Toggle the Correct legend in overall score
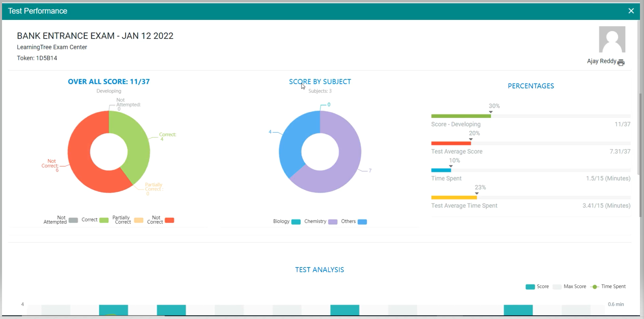This screenshot has height=319, width=644. [104, 220]
